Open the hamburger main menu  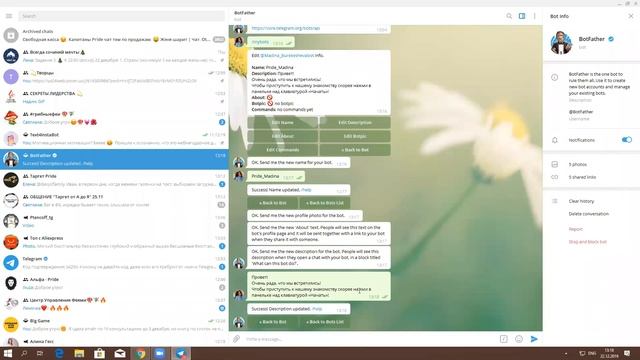pos(9,16)
